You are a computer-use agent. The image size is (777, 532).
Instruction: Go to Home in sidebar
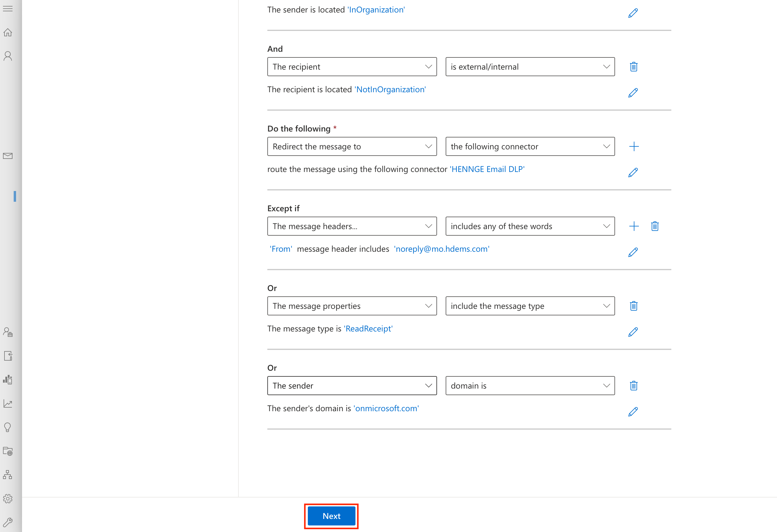tap(8, 32)
